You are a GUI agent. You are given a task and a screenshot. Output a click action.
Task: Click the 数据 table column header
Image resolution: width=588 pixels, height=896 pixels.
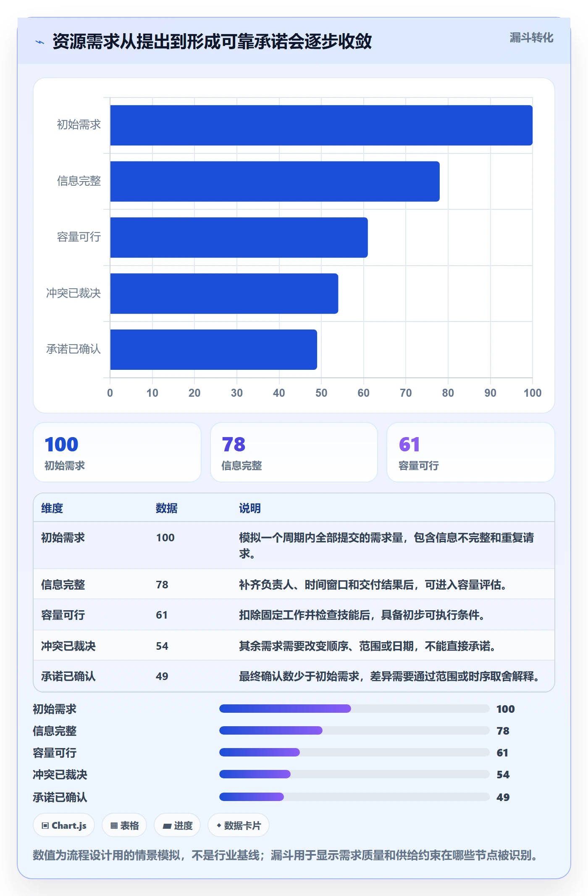click(167, 508)
